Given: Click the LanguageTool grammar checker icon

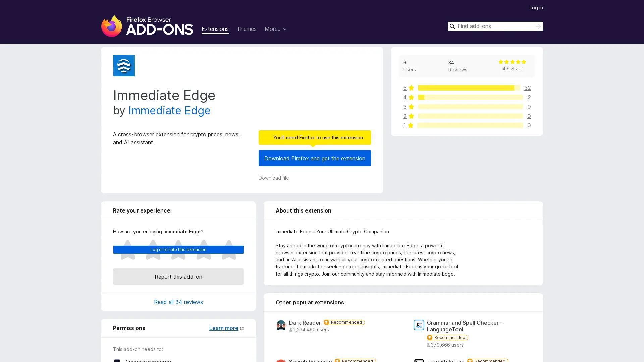Looking at the screenshot, I should [419, 325].
